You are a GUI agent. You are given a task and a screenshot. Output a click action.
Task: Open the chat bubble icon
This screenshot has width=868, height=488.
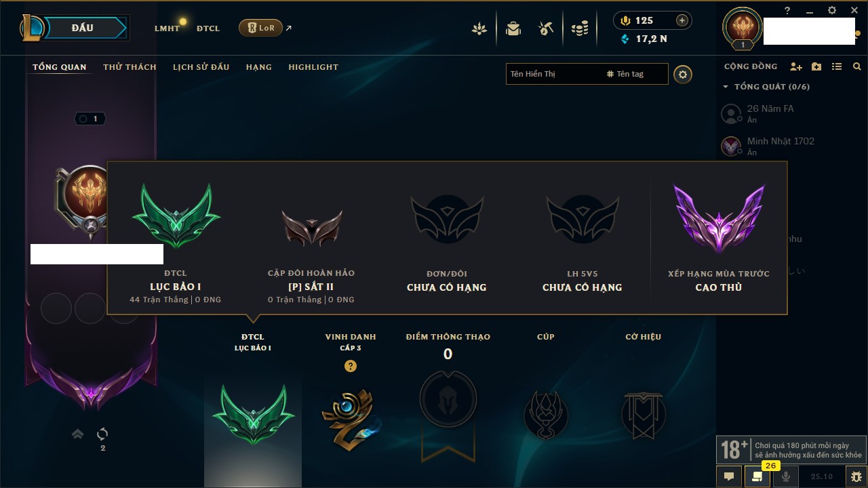(x=729, y=476)
